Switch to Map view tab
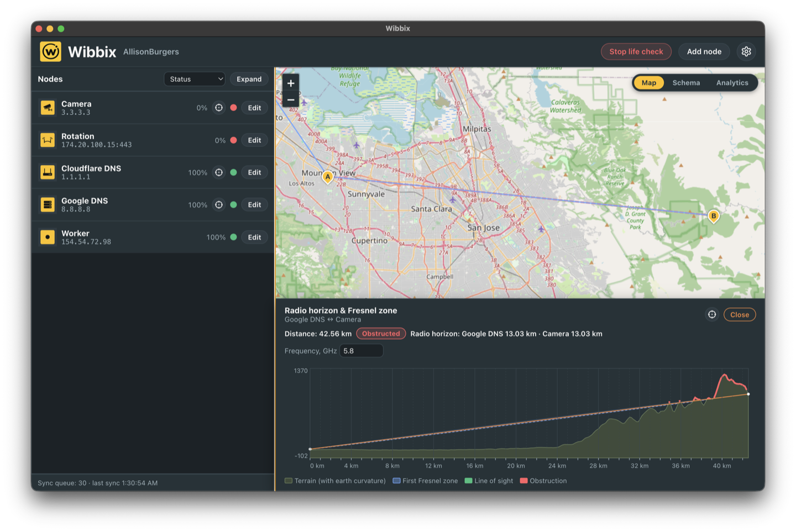This screenshot has height=532, width=796. pos(649,83)
